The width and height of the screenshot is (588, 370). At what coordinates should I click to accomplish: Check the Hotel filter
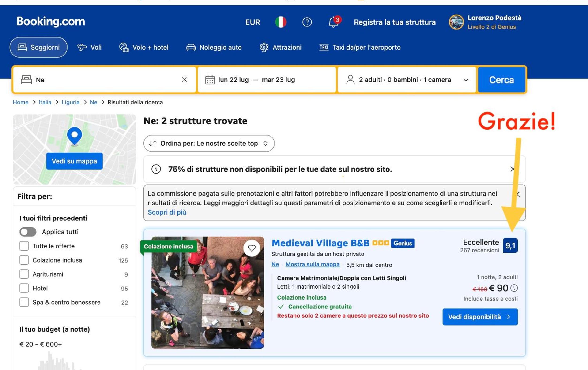click(24, 288)
